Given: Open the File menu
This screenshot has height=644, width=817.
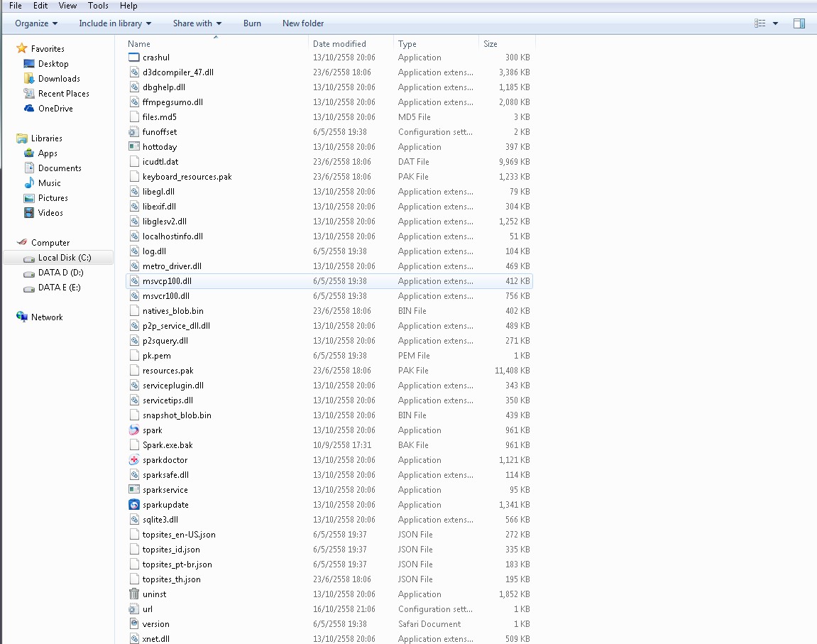Looking at the screenshot, I should coord(16,6).
